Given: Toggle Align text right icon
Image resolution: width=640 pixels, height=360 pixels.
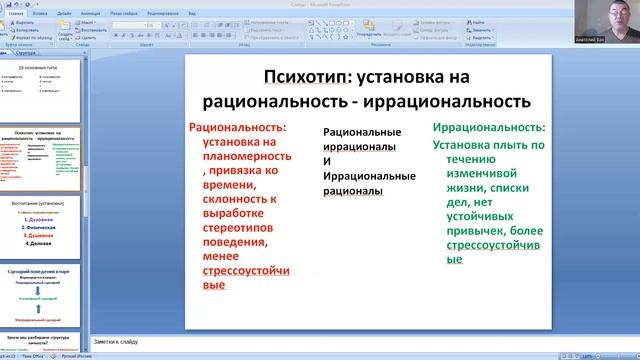Looking at the screenshot, I should click(x=211, y=36).
